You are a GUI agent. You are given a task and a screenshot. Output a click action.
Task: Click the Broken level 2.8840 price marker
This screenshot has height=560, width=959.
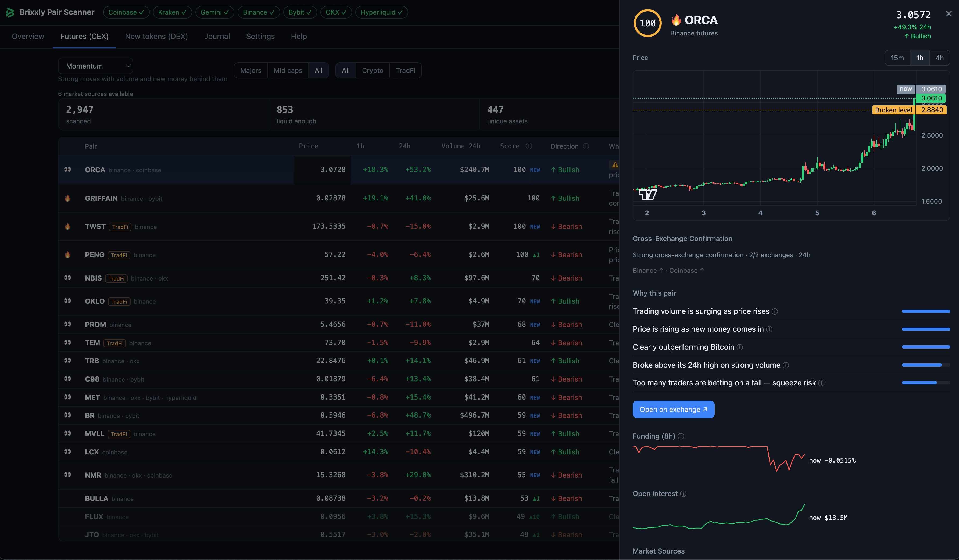909,110
